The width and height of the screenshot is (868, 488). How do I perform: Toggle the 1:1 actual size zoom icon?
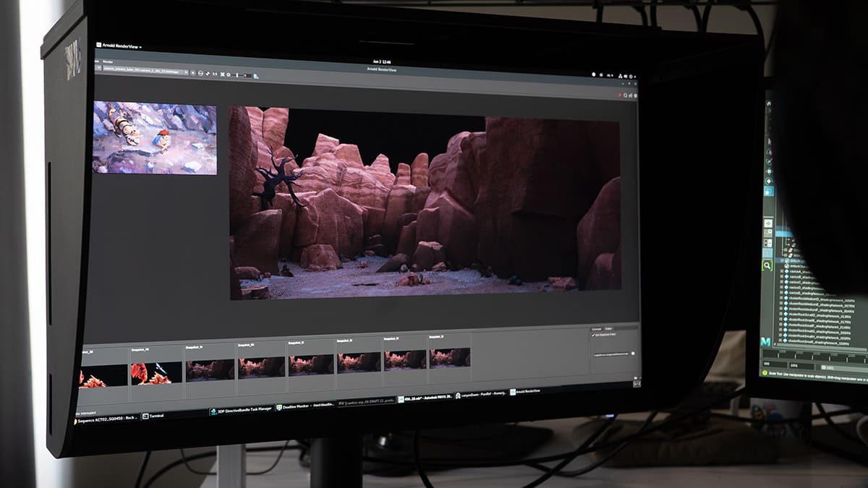point(215,74)
